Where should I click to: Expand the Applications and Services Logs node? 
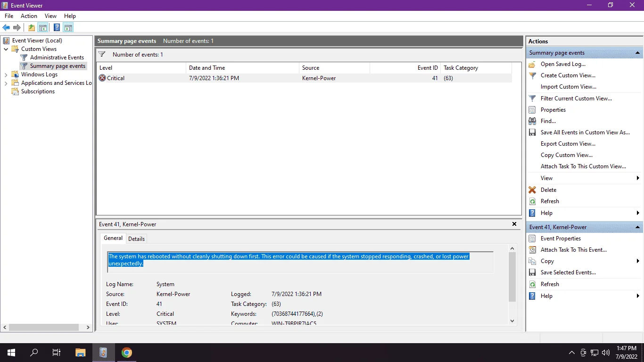pos(6,83)
